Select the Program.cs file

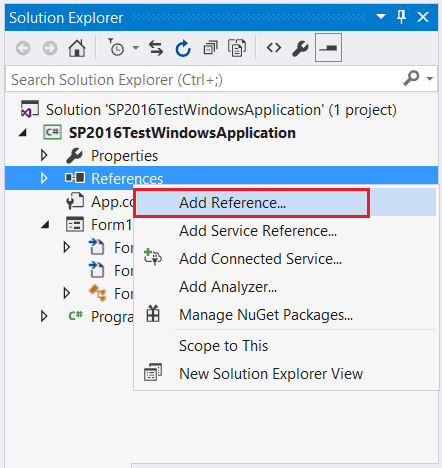tap(112, 317)
